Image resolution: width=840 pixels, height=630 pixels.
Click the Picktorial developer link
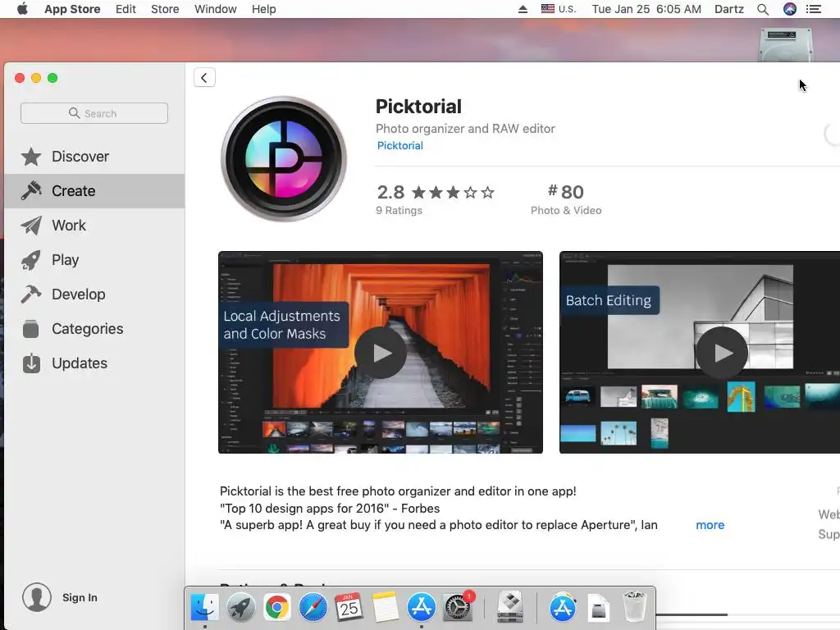399,146
